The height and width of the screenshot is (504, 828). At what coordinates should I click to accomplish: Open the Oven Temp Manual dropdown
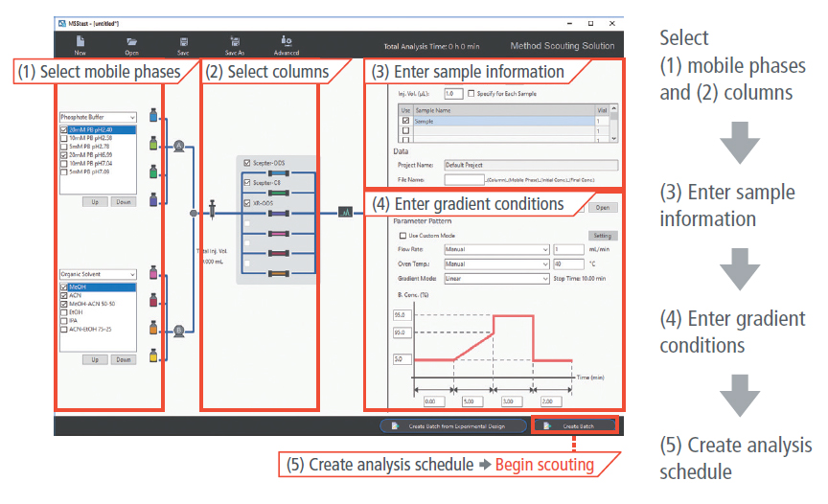point(497,263)
